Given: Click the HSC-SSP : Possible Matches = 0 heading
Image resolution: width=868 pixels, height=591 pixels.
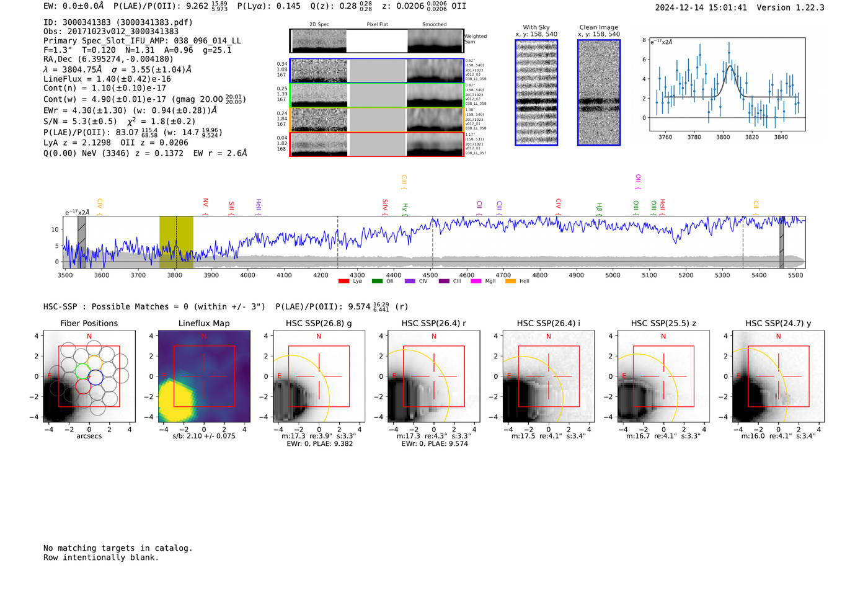Looking at the screenshot, I should (154, 307).
